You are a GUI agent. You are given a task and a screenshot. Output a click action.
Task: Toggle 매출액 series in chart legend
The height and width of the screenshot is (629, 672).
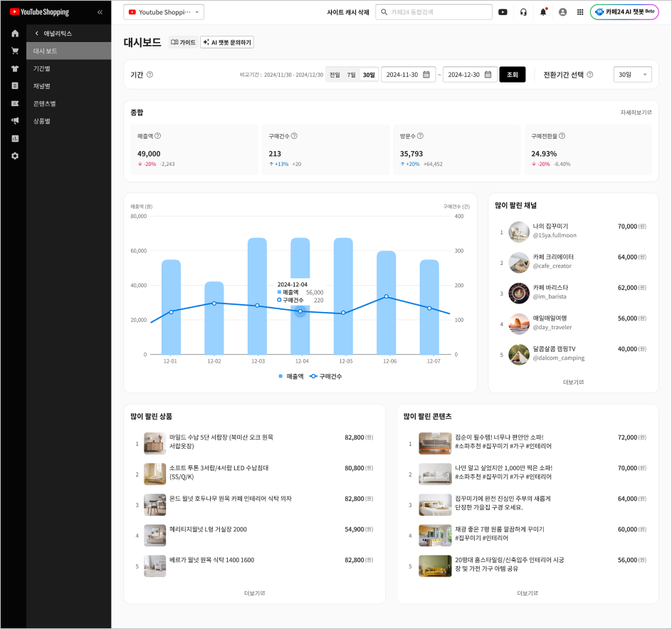pos(291,376)
